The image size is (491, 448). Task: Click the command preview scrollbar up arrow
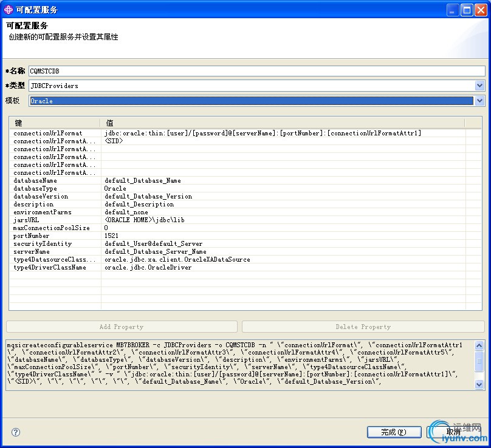pyautogui.click(x=479, y=345)
